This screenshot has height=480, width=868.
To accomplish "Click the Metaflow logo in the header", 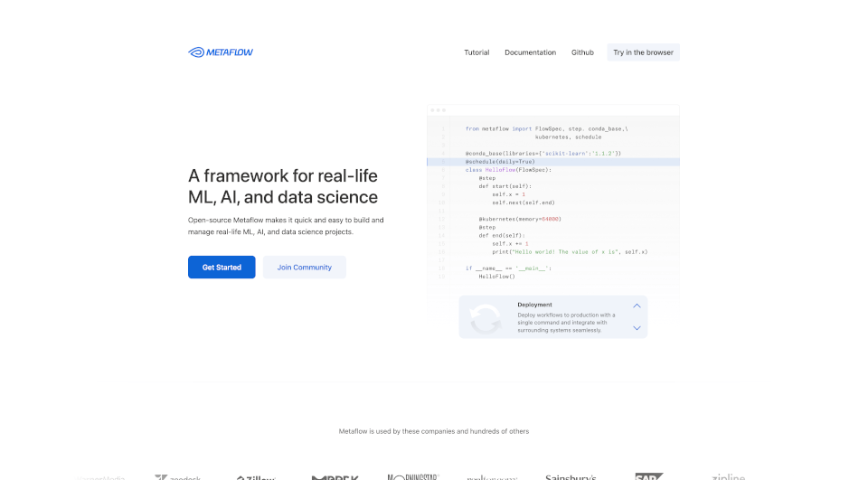I will tap(221, 52).
